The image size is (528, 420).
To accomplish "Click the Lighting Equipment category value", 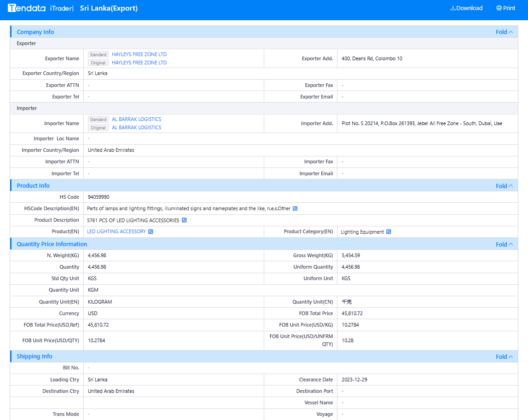I will 362,232.
